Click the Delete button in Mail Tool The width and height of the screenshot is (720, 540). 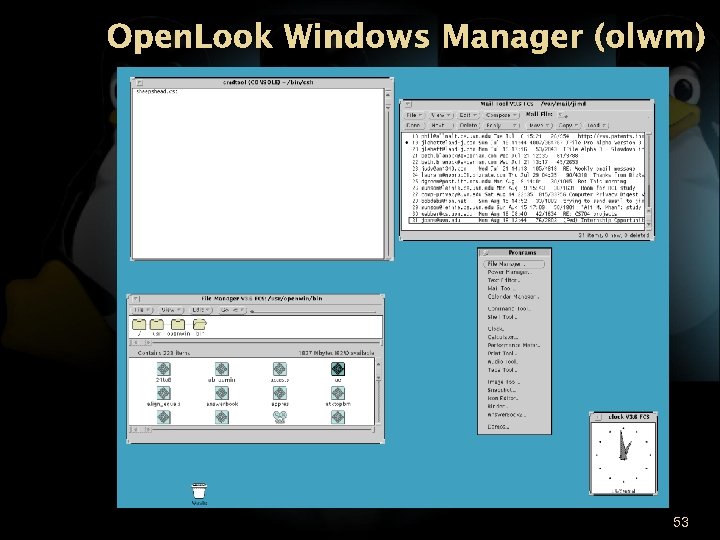click(468, 125)
